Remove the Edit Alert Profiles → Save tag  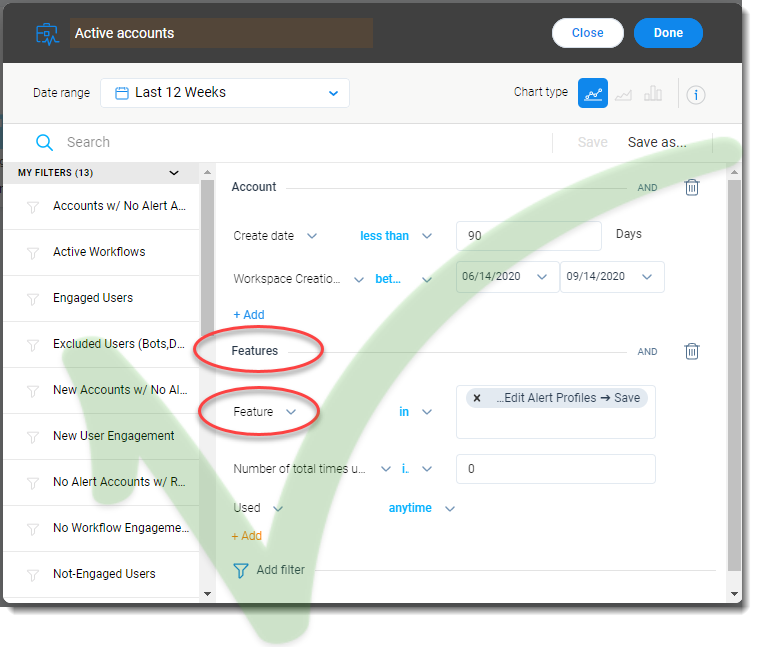point(477,398)
